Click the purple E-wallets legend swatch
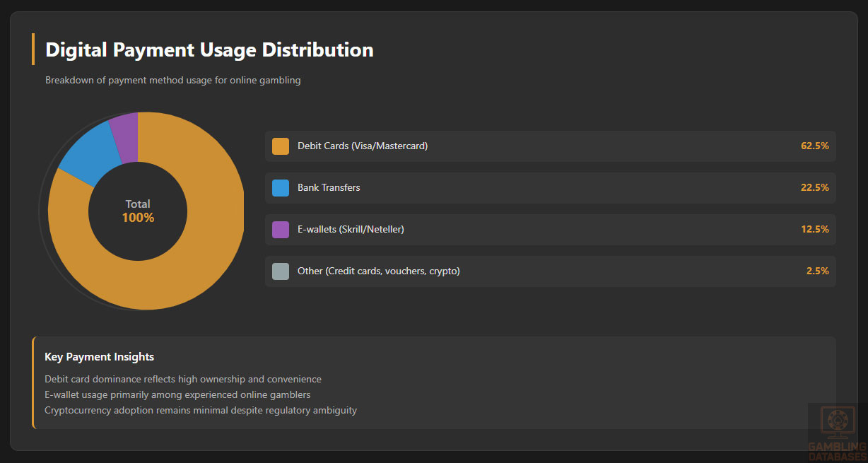Viewport: 868px width, 463px height. 281,229
